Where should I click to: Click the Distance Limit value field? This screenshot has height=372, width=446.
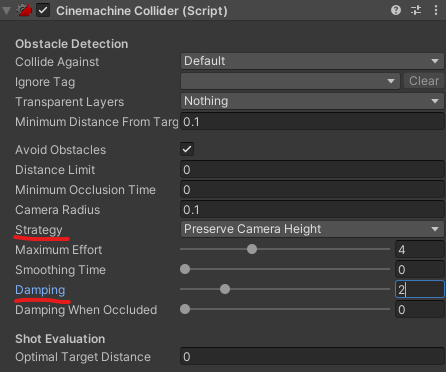[x=312, y=170]
